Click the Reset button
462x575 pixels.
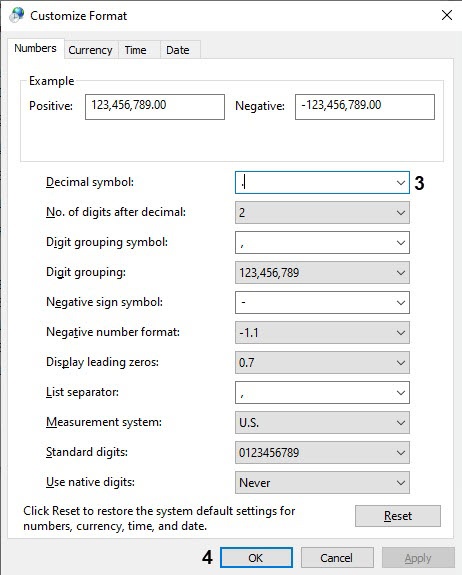coord(398,516)
